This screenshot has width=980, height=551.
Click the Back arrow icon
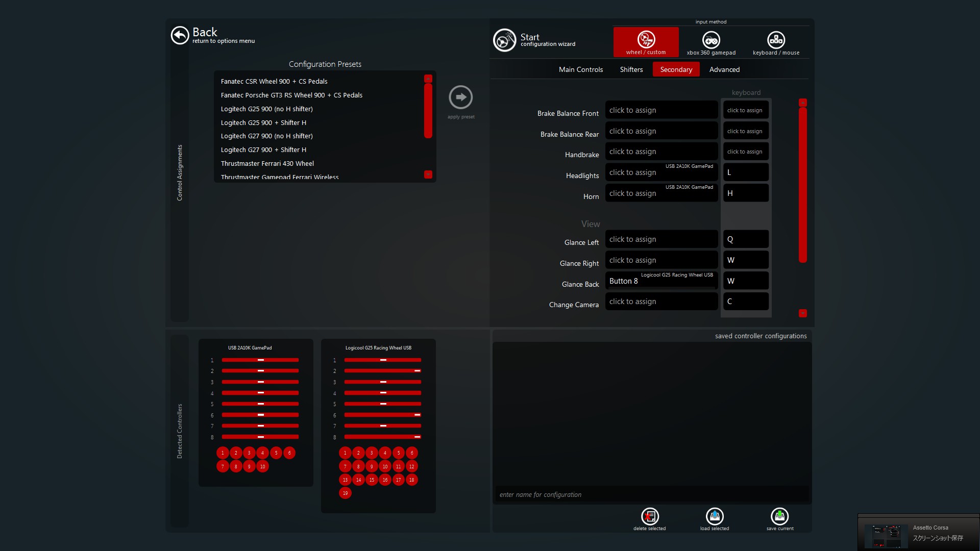coord(180,36)
